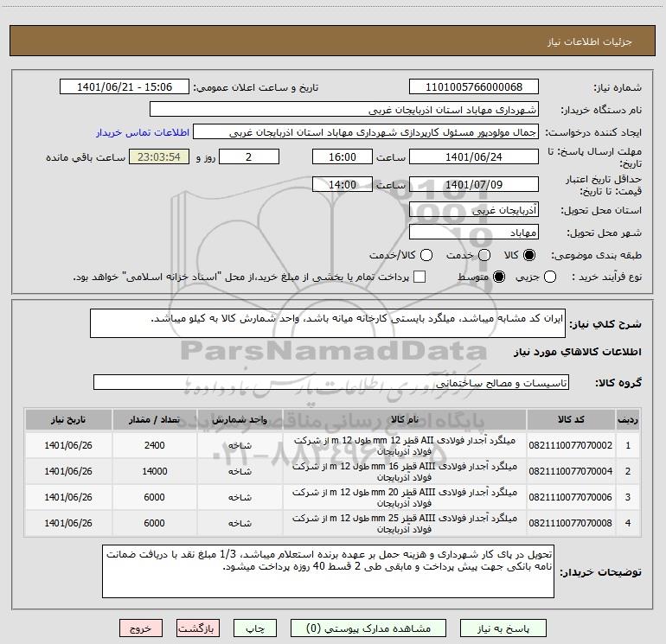Open اطلاعات تماس خریدار link
666x644 pixels.
(x=143, y=132)
